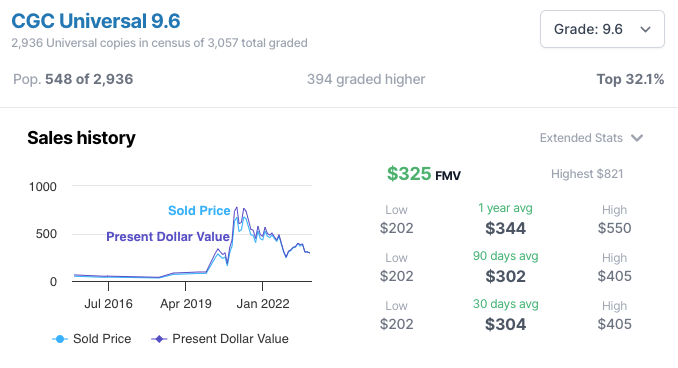Click the Highest $821 text
Screen dimensions: 678x368
(587, 174)
